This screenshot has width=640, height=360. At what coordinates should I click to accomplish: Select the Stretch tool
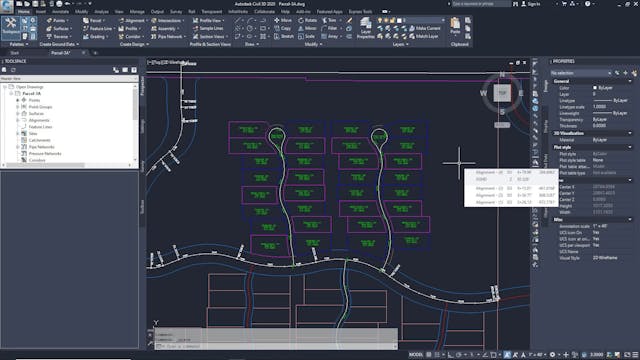pos(284,37)
